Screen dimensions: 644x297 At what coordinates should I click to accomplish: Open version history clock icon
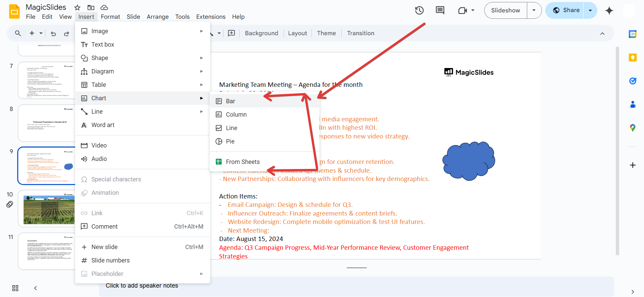(419, 10)
